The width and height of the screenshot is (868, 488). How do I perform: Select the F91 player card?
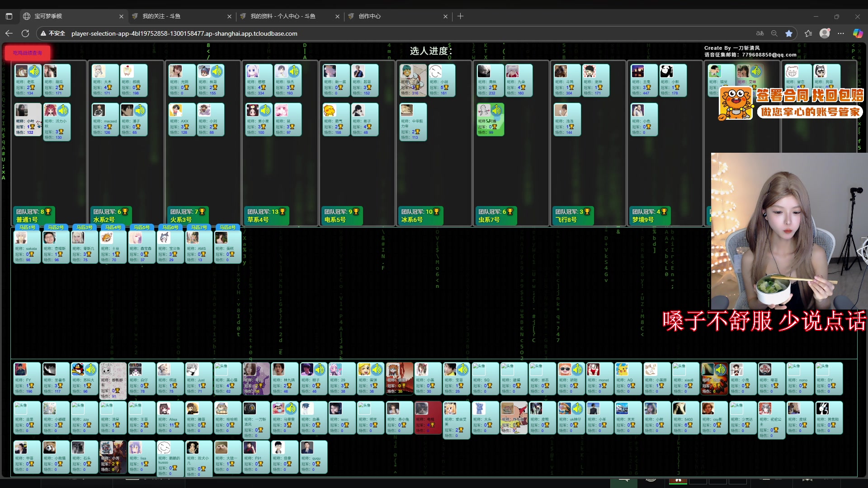click(x=256, y=457)
